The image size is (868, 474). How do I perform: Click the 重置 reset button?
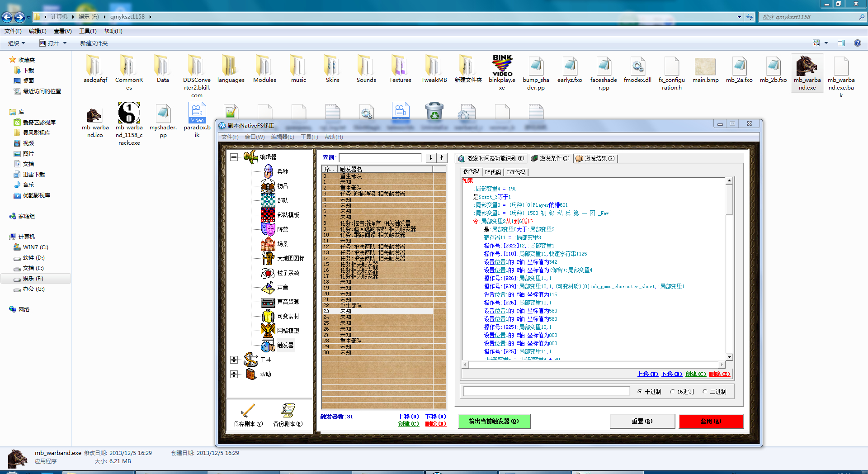(x=642, y=421)
